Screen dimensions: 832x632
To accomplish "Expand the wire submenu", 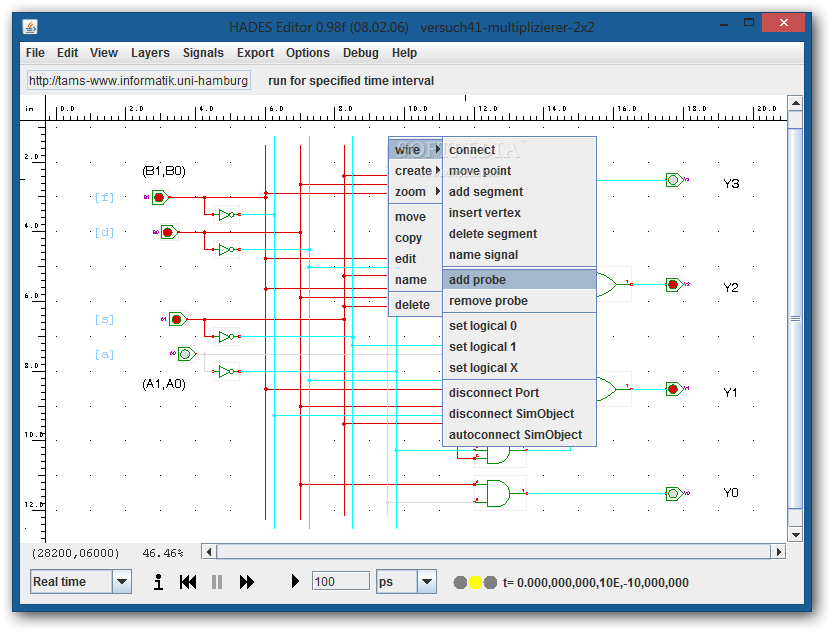I will (x=416, y=150).
